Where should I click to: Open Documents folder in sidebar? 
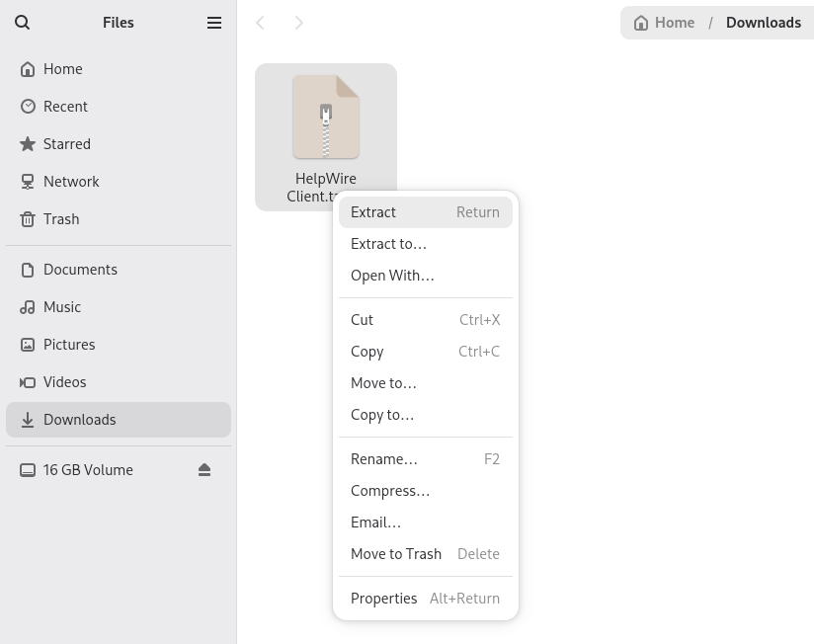119,270
